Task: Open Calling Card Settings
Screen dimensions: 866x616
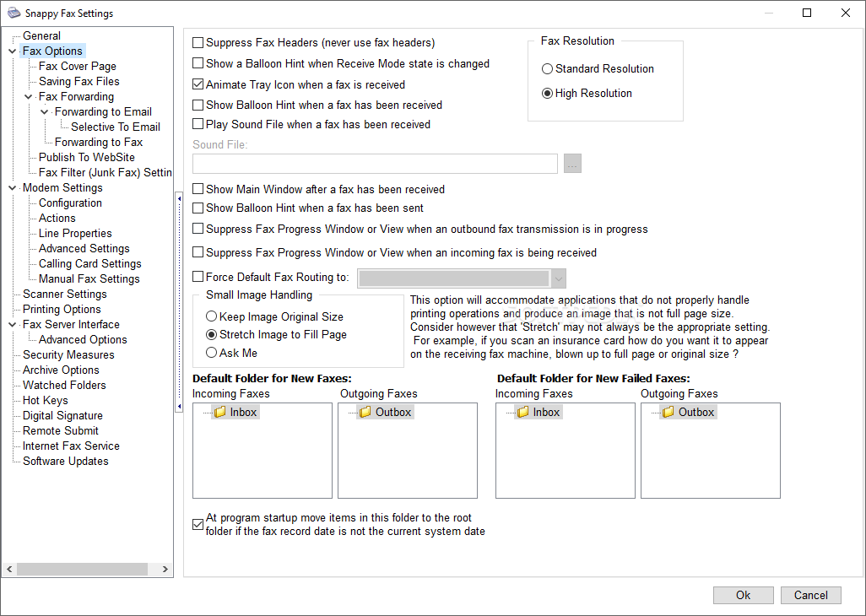Action: [90, 263]
